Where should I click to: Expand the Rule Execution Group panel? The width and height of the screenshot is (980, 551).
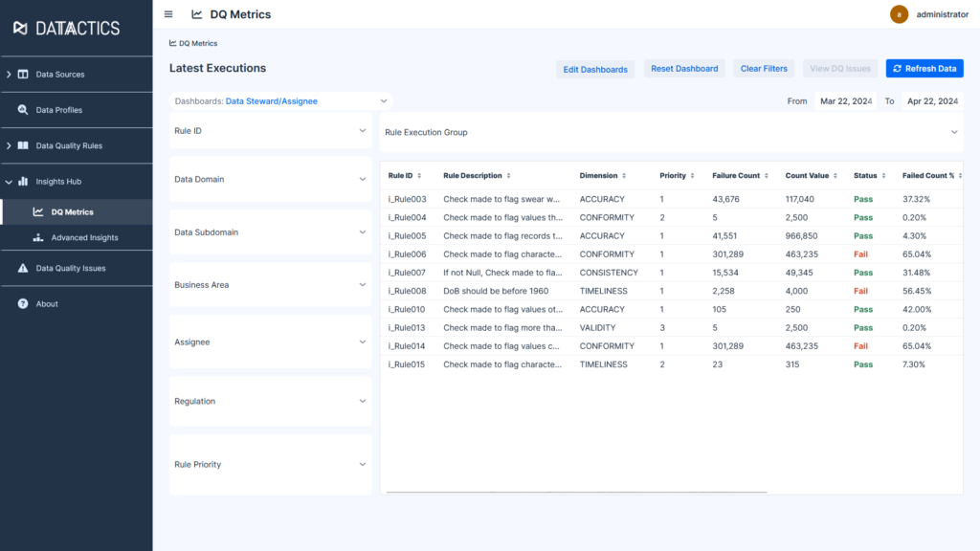click(x=954, y=130)
